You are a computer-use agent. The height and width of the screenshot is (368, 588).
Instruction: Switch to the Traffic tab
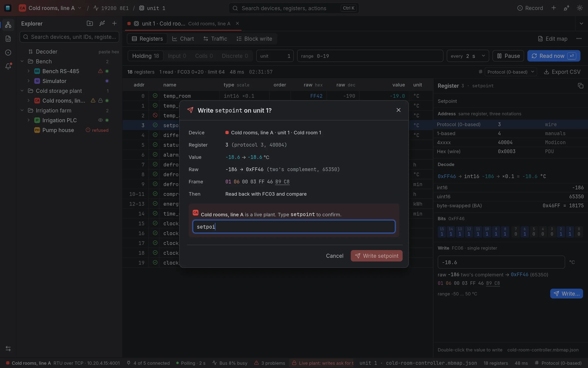(215, 39)
